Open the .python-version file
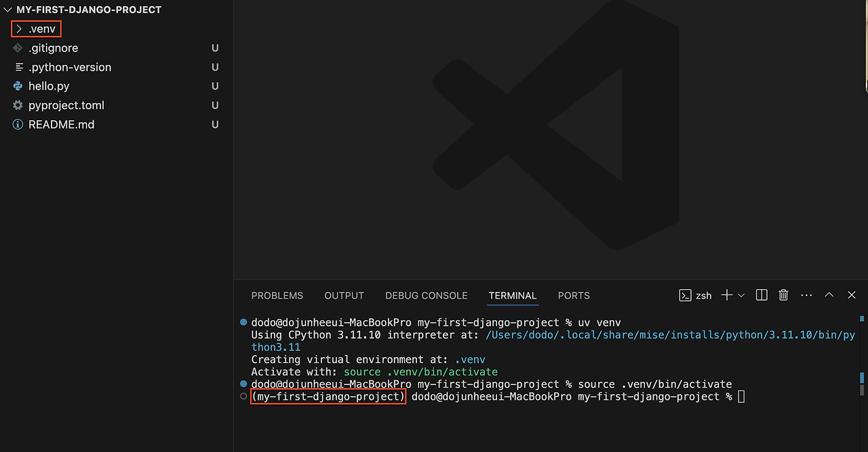 [x=70, y=67]
